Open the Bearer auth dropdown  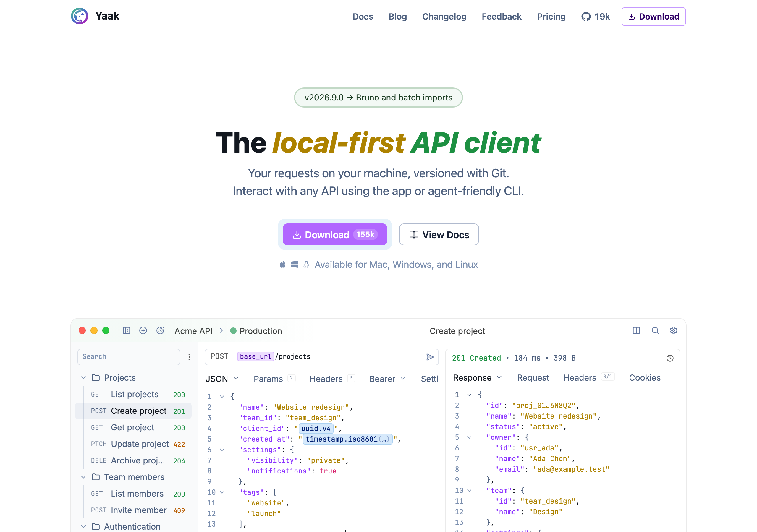coord(387,379)
